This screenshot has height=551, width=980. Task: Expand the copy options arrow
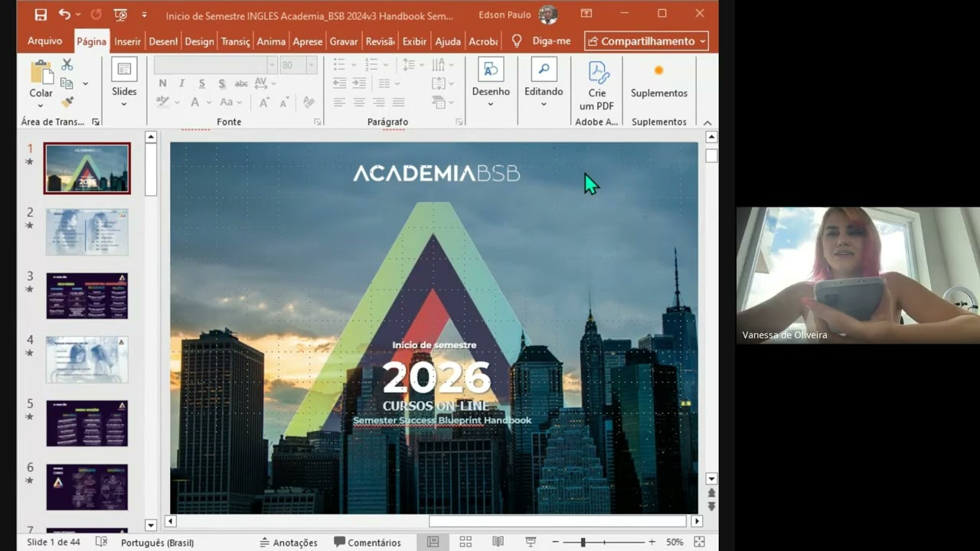coord(85,83)
